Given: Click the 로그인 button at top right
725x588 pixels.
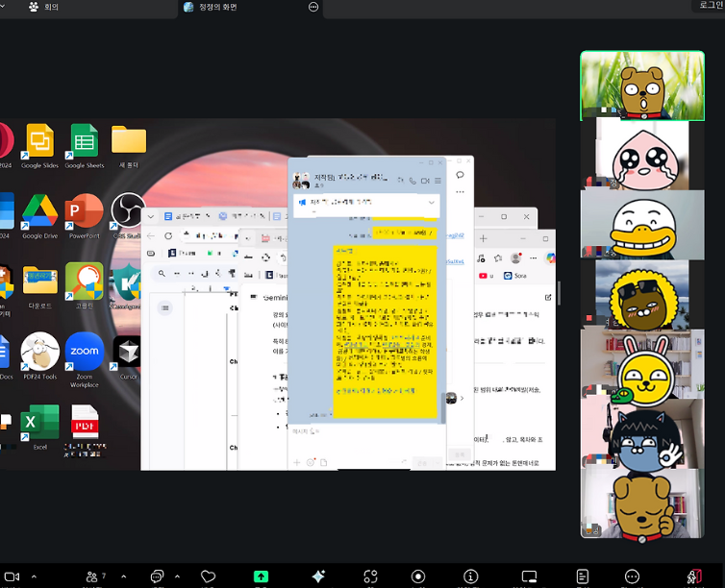Looking at the screenshot, I should pos(710,6).
